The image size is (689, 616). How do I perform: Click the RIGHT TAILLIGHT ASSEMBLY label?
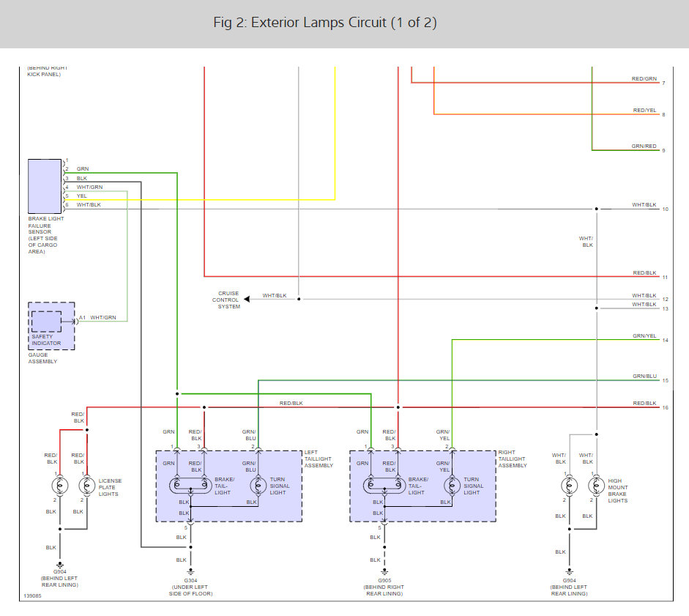513,459
